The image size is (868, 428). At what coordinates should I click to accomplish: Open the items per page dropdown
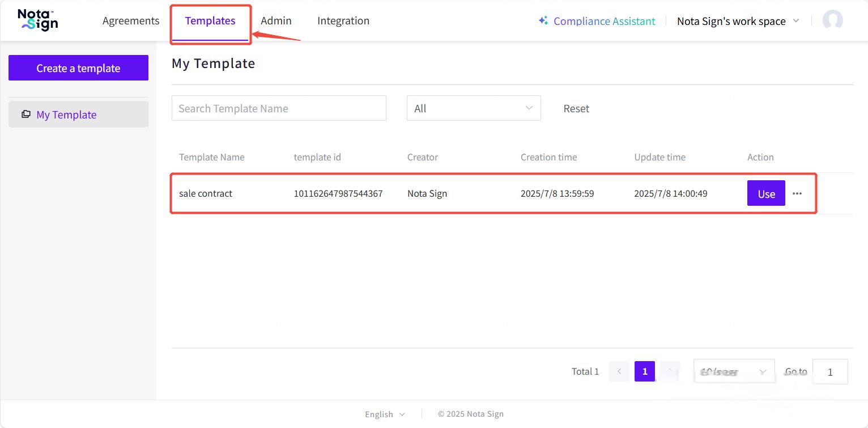point(734,372)
